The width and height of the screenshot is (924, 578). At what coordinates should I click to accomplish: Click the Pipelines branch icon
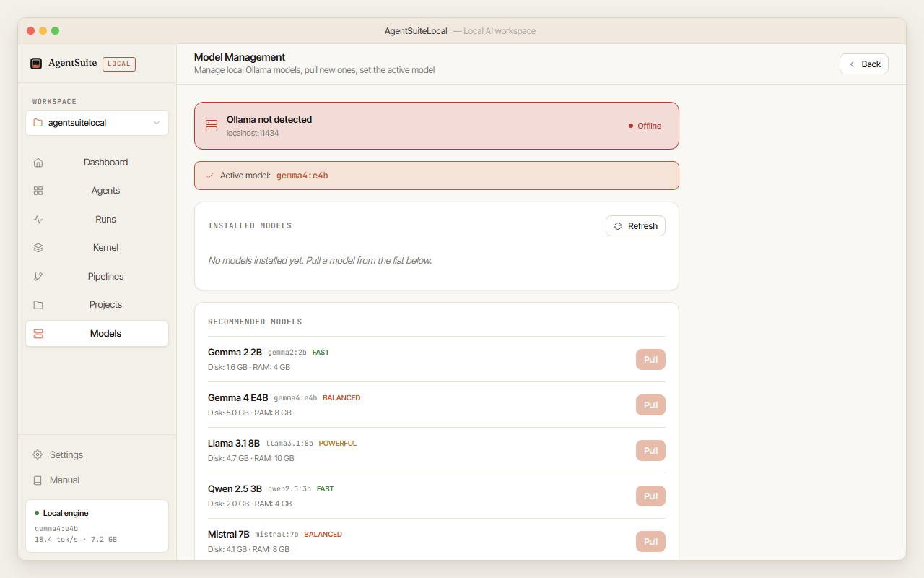38,277
